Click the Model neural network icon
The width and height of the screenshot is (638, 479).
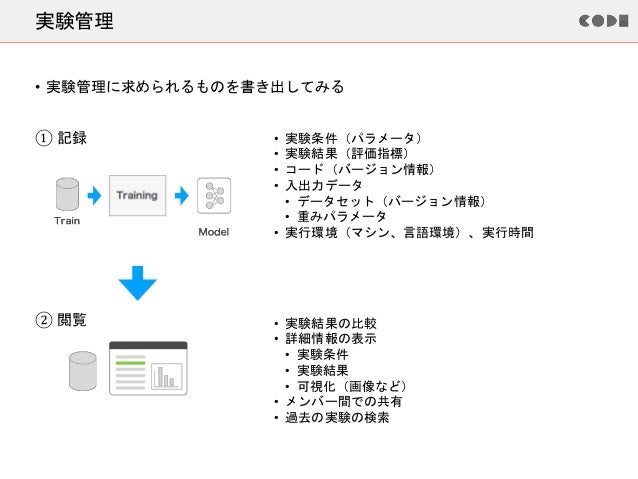coord(214,195)
